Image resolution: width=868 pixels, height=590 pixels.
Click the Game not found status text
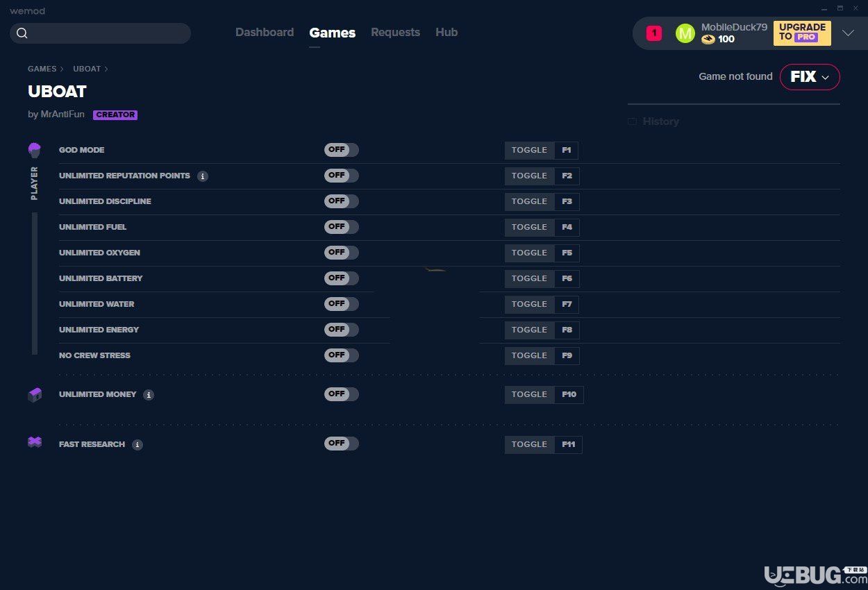coord(735,77)
